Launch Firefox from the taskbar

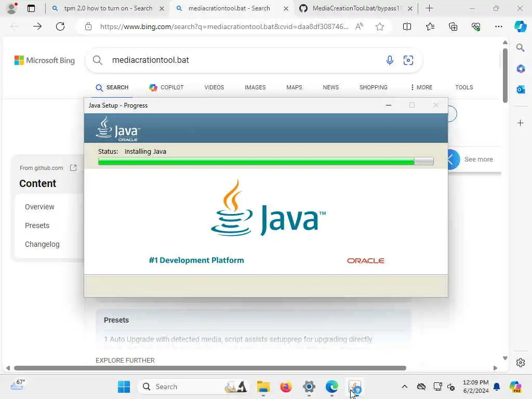pos(286,387)
